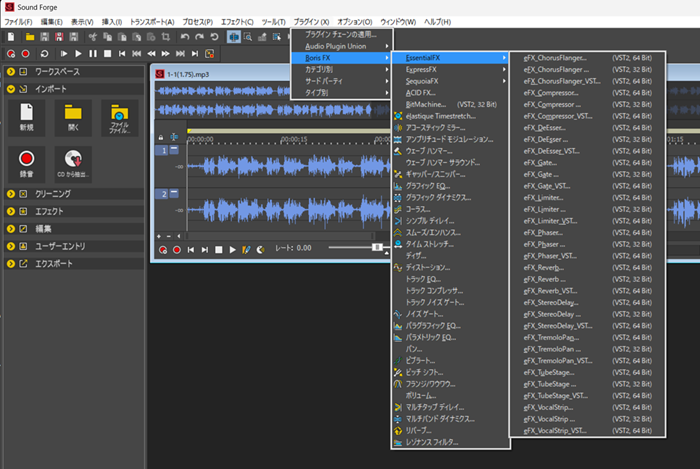
Task: Choose ACID FX... from Boris FX submenu
Action: point(450,92)
